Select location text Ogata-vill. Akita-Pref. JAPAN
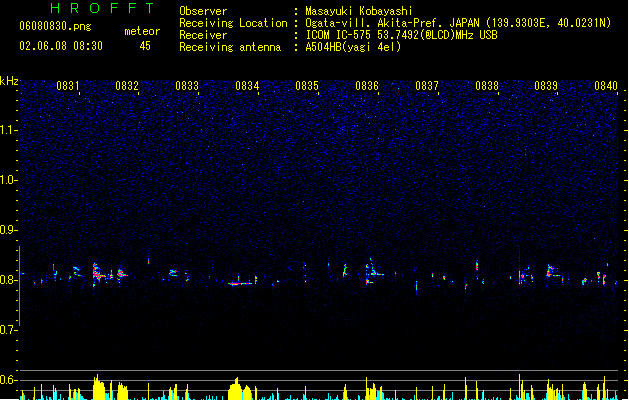 (x=392, y=23)
